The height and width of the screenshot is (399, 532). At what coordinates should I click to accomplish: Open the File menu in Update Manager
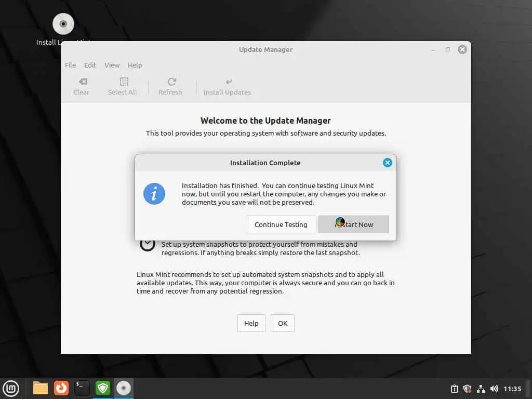click(70, 65)
